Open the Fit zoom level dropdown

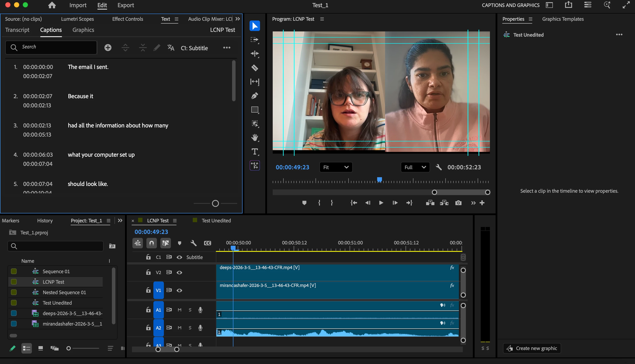pos(336,167)
